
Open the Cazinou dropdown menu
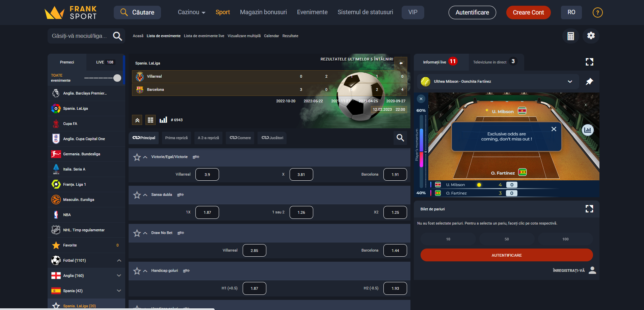192,12
